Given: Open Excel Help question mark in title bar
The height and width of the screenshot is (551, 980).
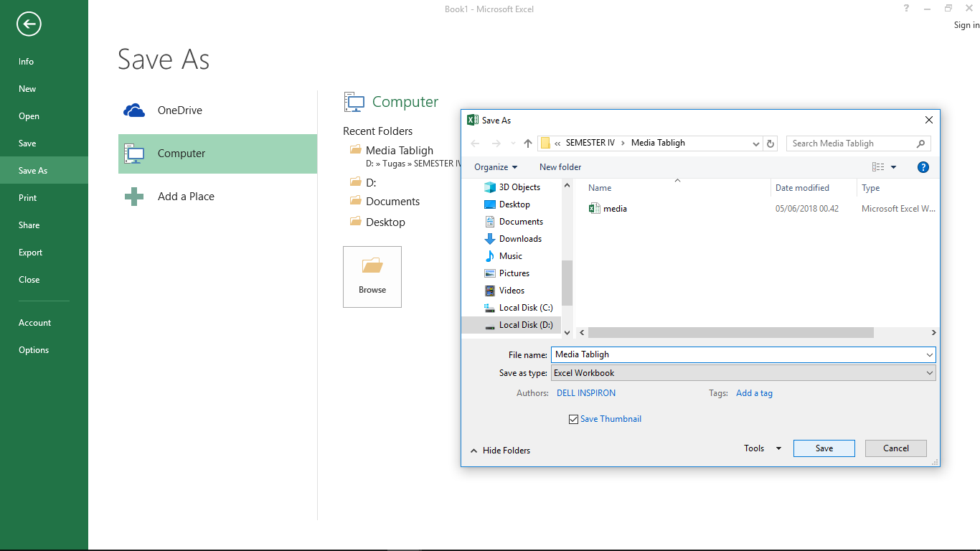Looking at the screenshot, I should (x=907, y=9).
